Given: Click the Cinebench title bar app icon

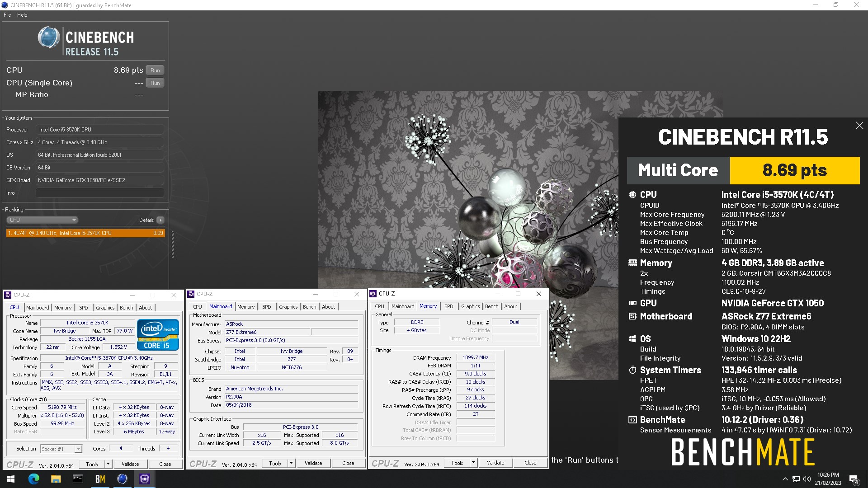Looking at the screenshot, I should [5, 5].
